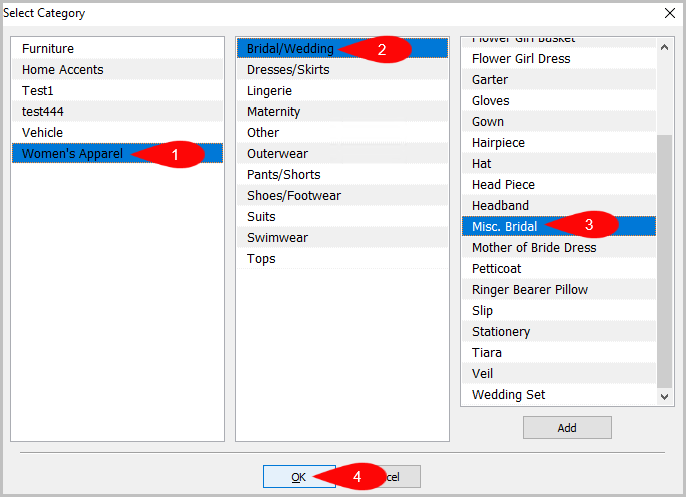Viewport: 686px width, 497px height.
Task: Confirm selection with the OK button
Action: [299, 476]
